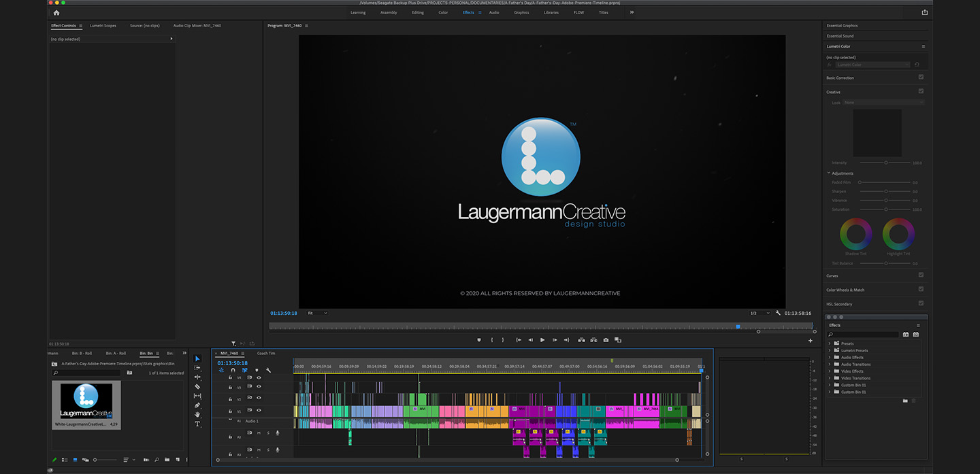Expand the Lumetri Presets folder

pos(830,350)
